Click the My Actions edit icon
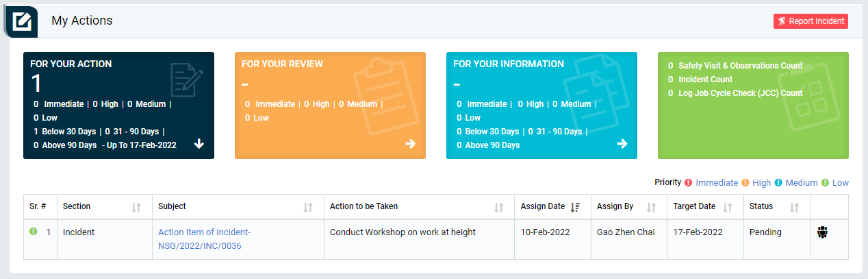Viewport: 868px width, 279px height. tap(22, 21)
